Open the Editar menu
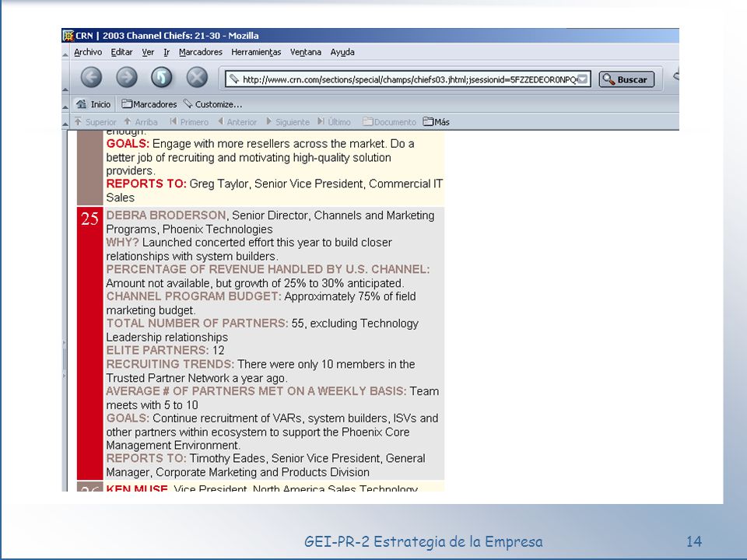The width and height of the screenshot is (747, 560). (121, 52)
